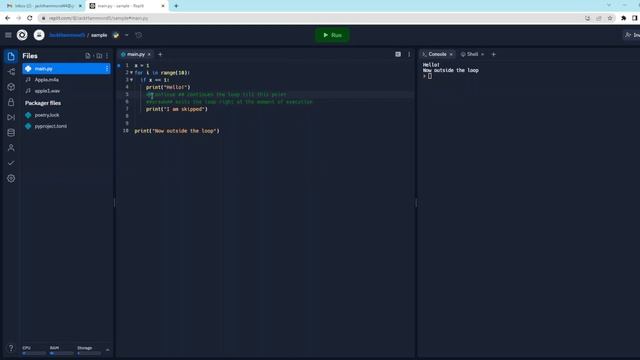Create a new file in Files
Viewport: 640px width, 360px height.
click(88, 56)
